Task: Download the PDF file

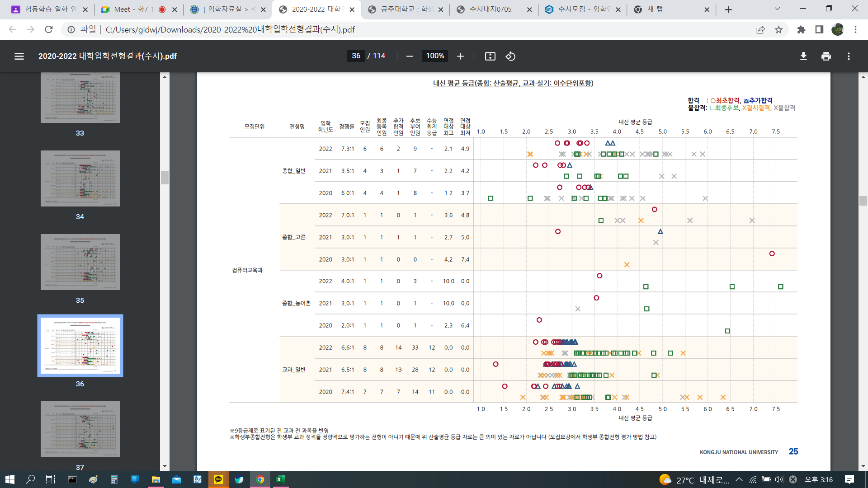Action: click(x=803, y=56)
